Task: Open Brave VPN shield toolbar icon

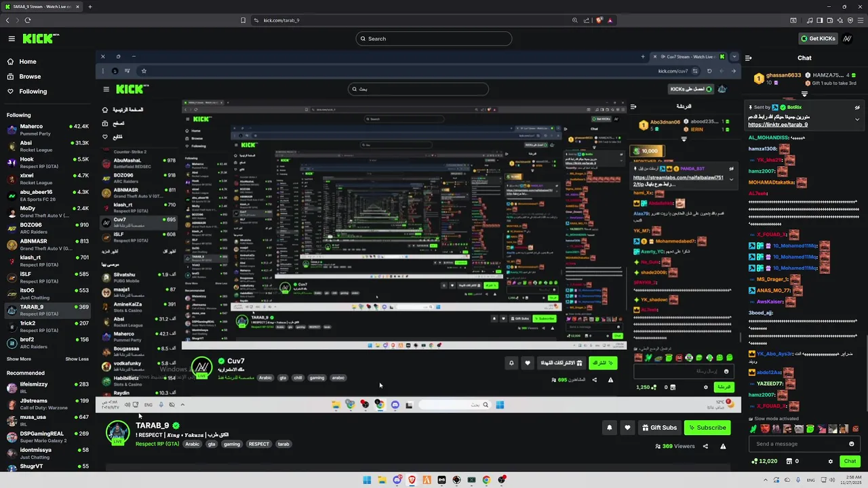Action: pos(850,20)
